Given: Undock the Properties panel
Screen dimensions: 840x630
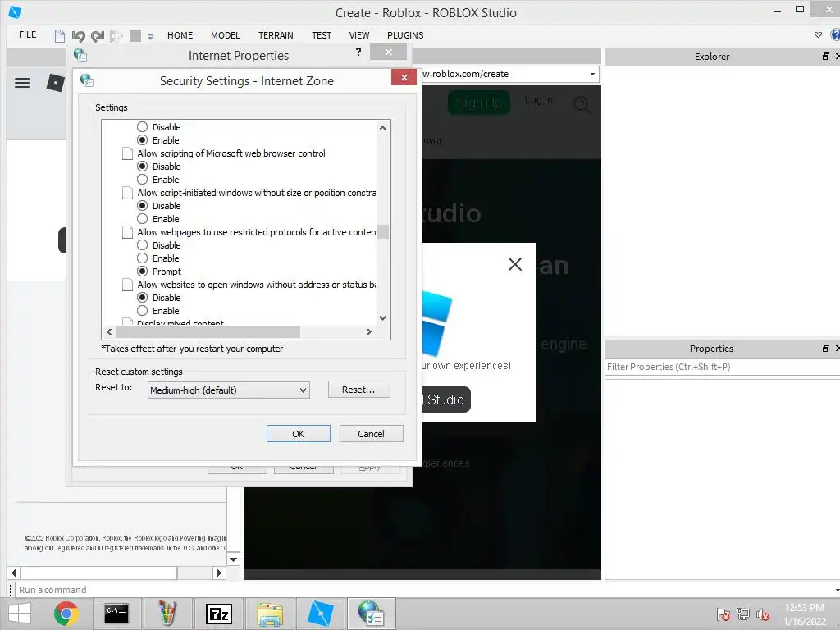Looking at the screenshot, I should point(825,348).
